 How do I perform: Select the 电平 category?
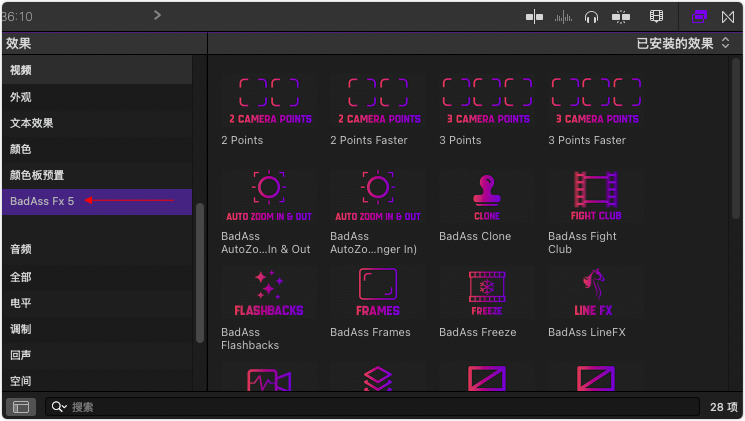point(97,303)
